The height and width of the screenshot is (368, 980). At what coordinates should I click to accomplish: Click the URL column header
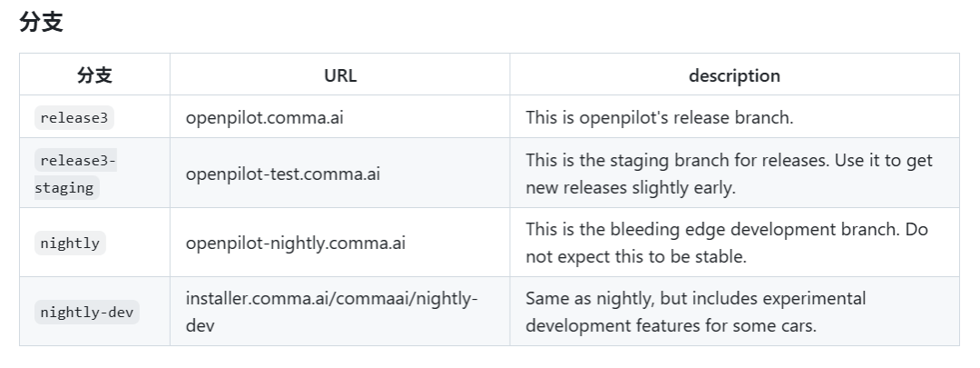click(340, 75)
